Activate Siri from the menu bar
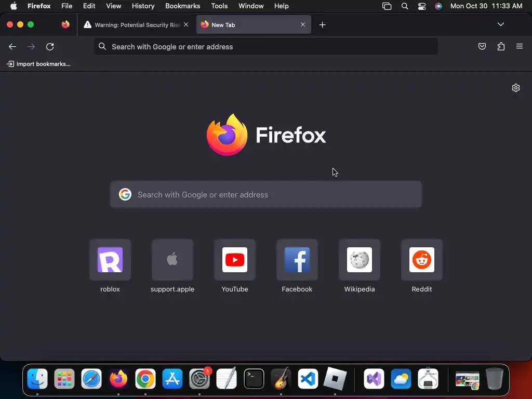 pos(438,6)
